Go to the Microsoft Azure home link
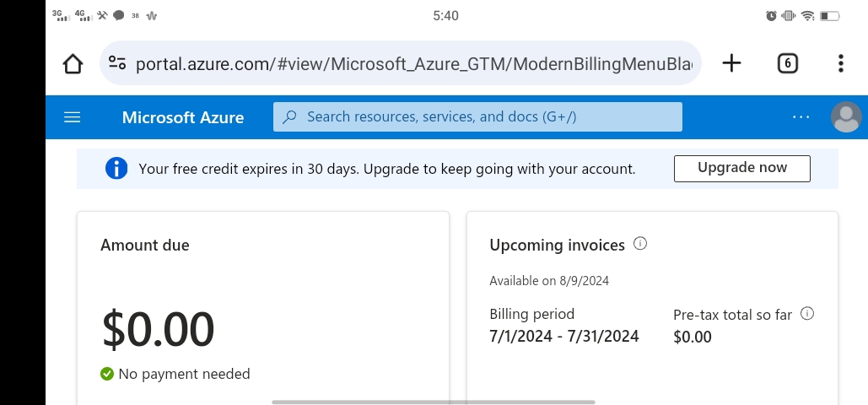This screenshot has width=868, height=405. point(183,117)
